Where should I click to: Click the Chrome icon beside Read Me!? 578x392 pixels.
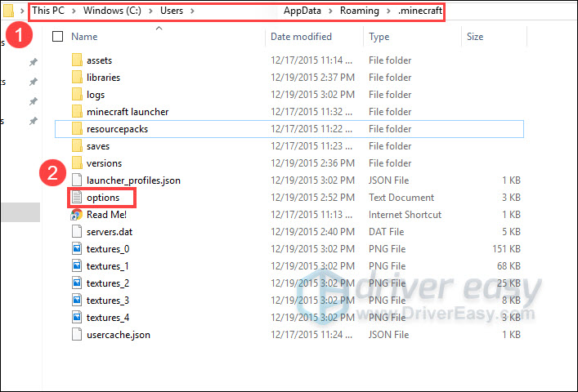click(x=77, y=215)
